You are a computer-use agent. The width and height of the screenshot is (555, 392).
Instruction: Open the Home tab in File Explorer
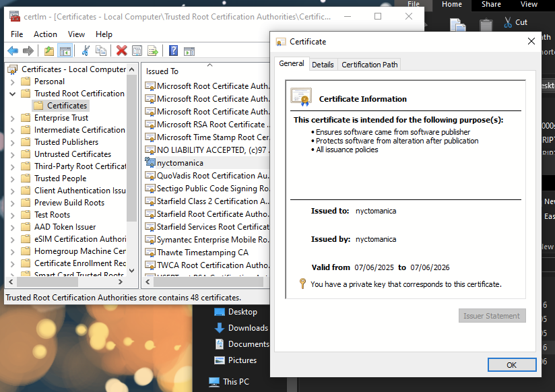(452, 5)
